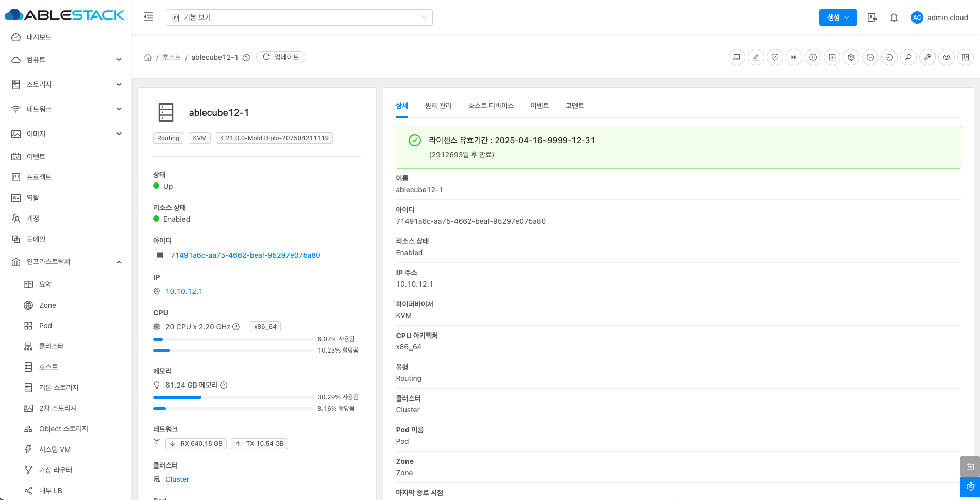Viewport: 980px width, 500px height.
Task: Open the language translation icon
Action: [872, 18]
